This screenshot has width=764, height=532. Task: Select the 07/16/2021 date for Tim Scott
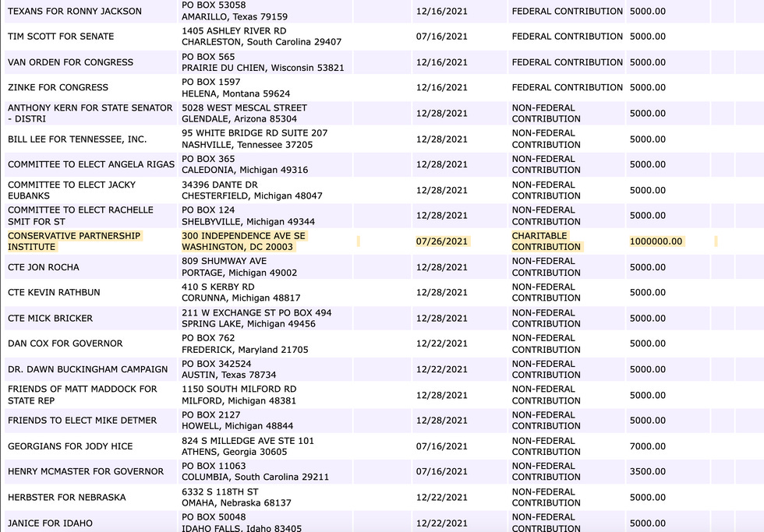[441, 37]
